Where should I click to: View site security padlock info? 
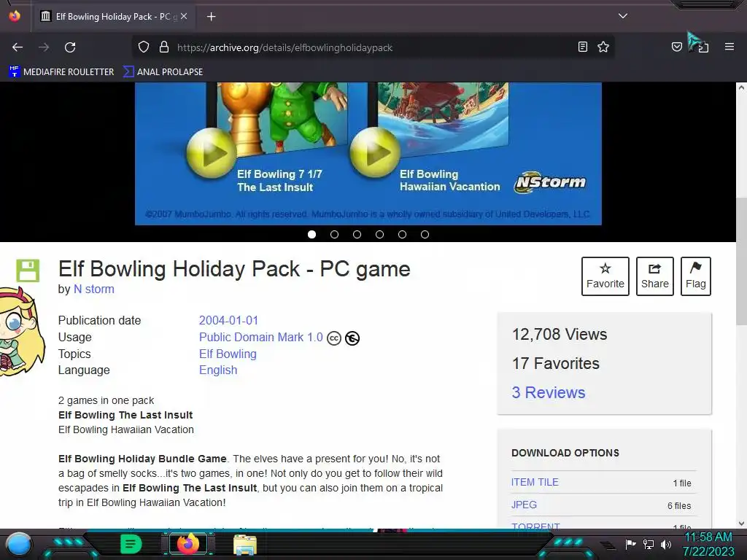pyautogui.click(x=164, y=47)
